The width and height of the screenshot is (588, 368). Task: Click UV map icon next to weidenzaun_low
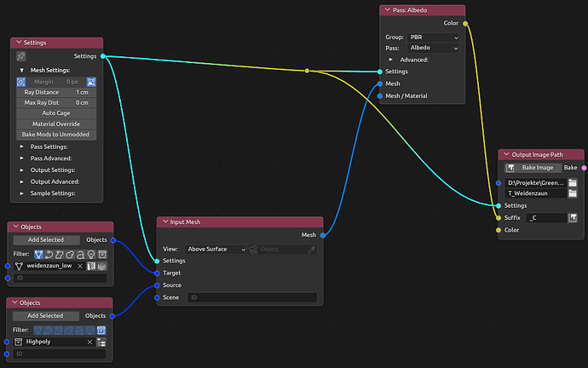(91, 266)
